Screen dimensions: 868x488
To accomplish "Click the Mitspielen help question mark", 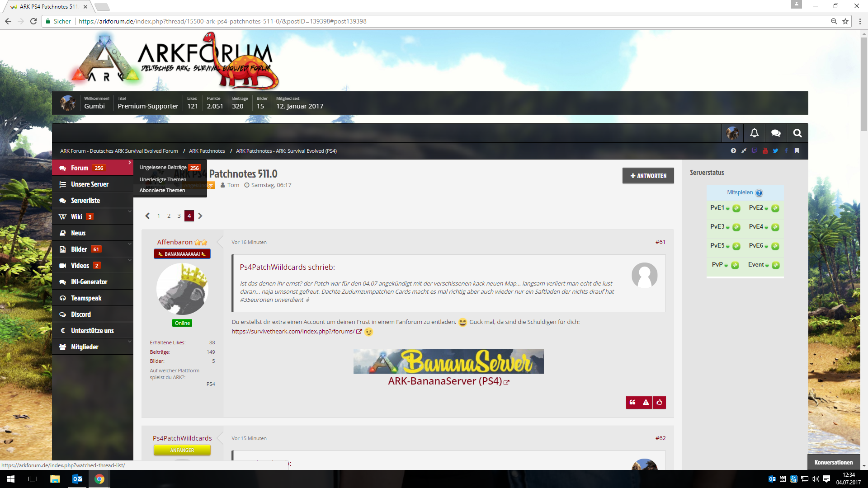I will [759, 193].
